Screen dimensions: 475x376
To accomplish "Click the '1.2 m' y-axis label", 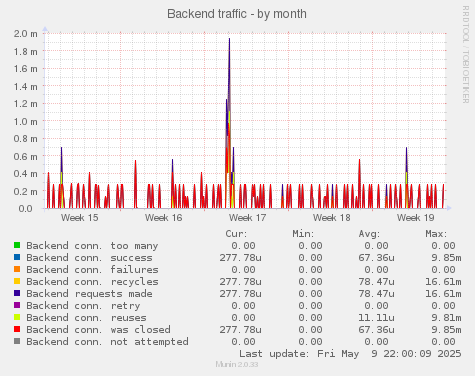I will (x=26, y=104).
